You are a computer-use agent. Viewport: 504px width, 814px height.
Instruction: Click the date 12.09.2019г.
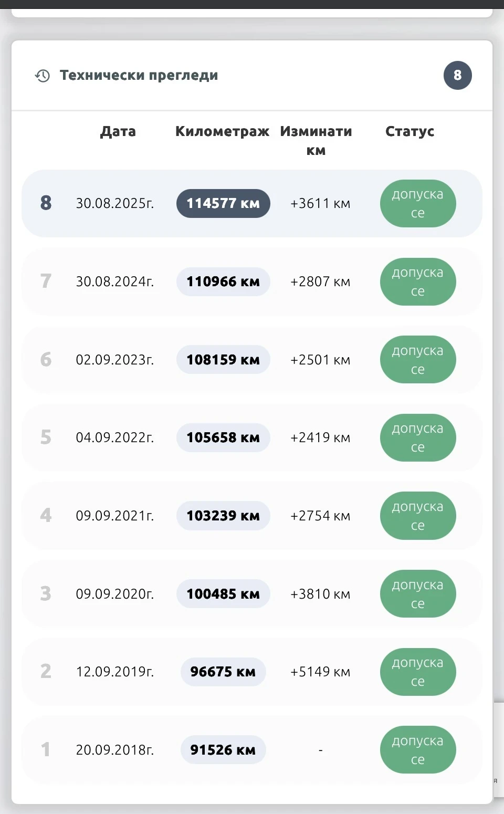click(x=115, y=672)
